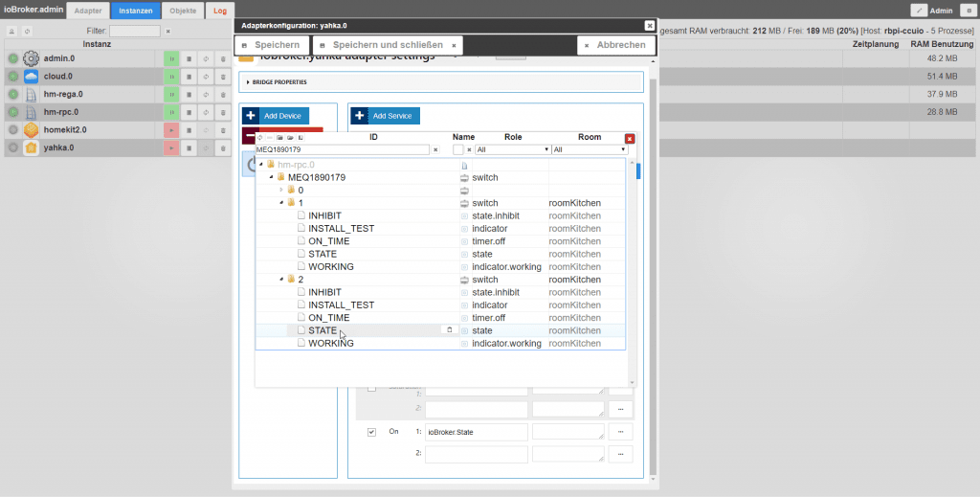The width and height of the screenshot is (980, 497).
Task: Pause the hm-rpc.0 instance
Action: click(x=171, y=113)
